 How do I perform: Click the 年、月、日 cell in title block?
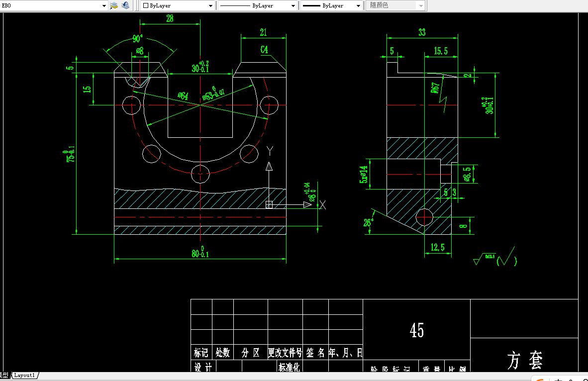(345, 353)
